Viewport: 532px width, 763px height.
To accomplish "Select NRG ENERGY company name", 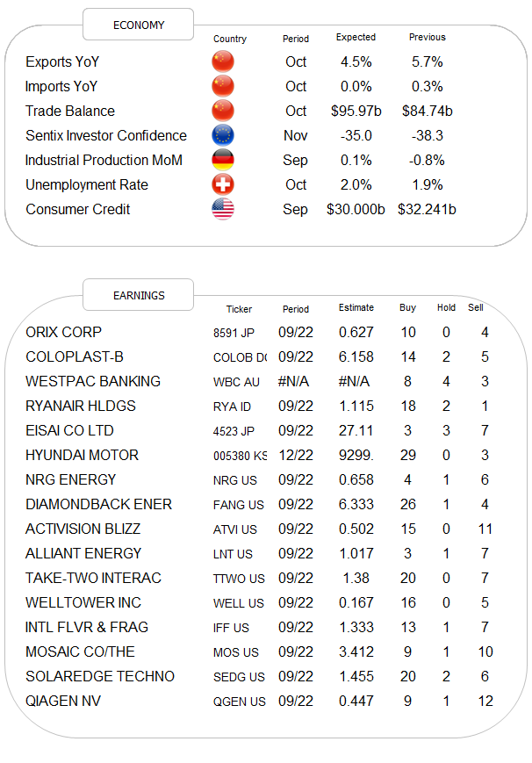I will (x=70, y=479).
